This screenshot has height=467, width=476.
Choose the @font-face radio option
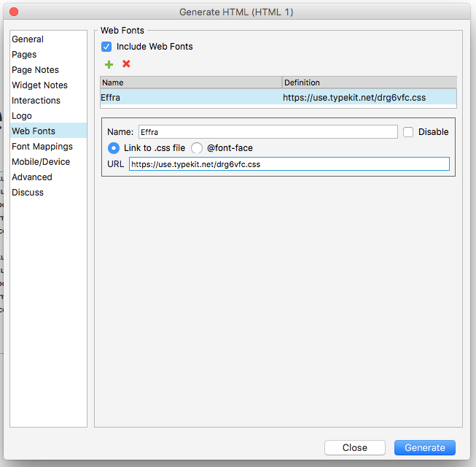point(197,148)
